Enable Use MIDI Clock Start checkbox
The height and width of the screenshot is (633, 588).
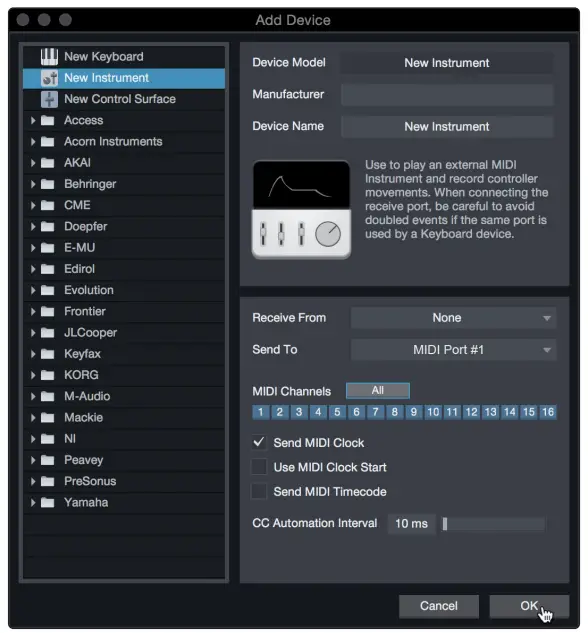point(259,467)
